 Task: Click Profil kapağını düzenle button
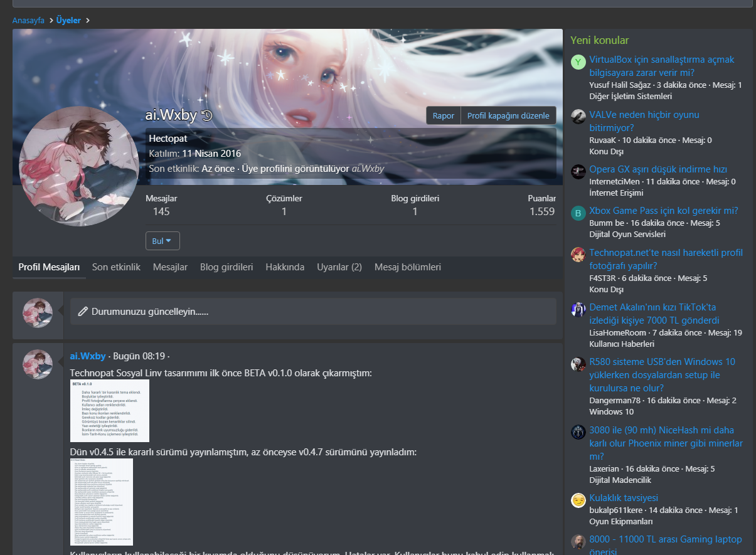tap(508, 115)
